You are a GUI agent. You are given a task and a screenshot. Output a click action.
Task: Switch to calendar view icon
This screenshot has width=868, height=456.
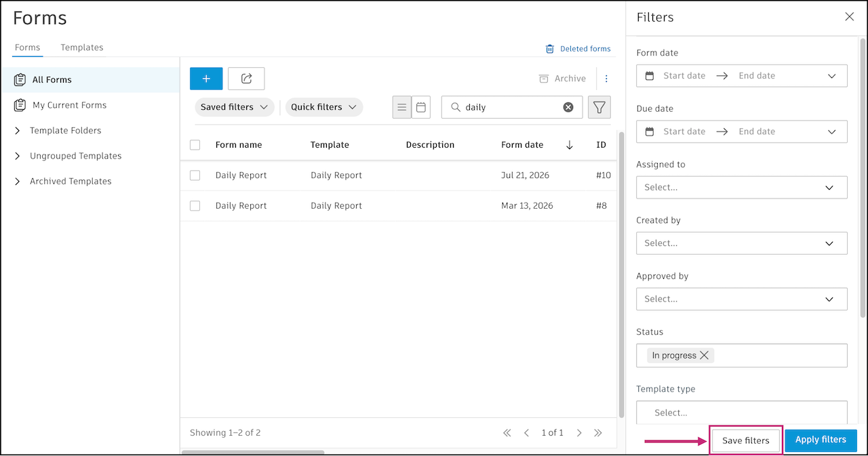421,107
